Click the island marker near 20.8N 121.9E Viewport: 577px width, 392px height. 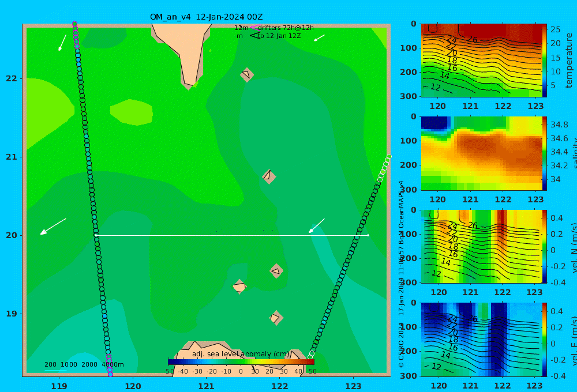pyautogui.click(x=269, y=176)
